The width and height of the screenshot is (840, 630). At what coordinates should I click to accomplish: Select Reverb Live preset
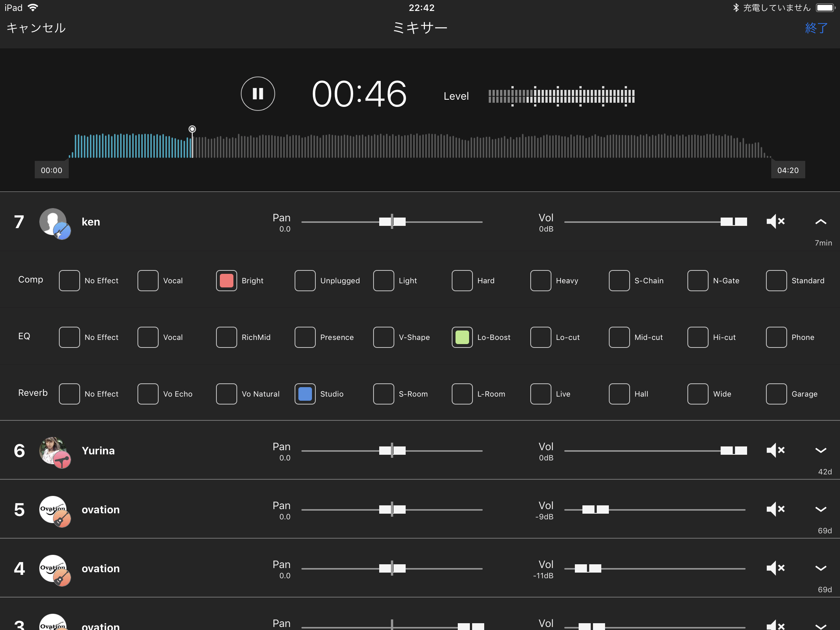[x=541, y=394]
